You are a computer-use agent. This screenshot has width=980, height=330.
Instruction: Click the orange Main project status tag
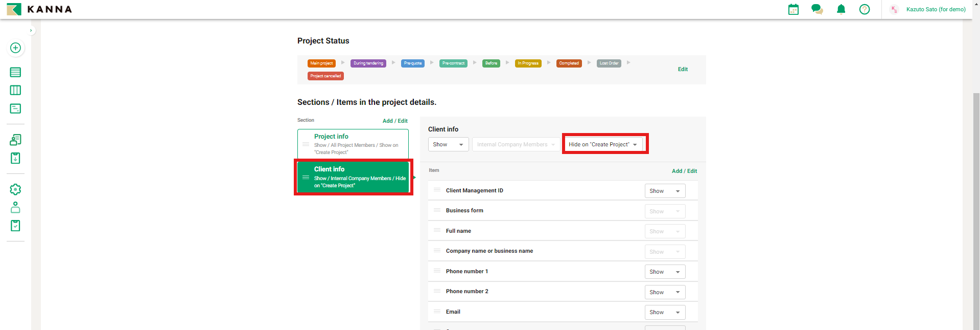coord(321,63)
